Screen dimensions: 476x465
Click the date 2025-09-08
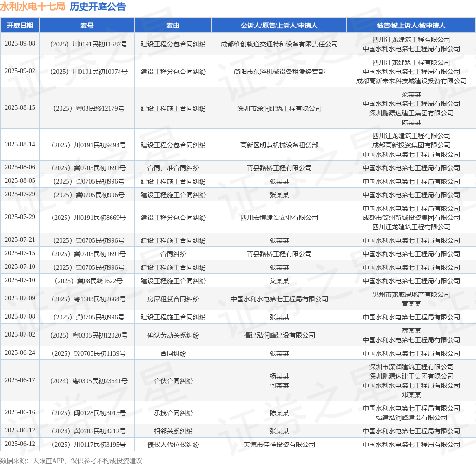click(20, 43)
